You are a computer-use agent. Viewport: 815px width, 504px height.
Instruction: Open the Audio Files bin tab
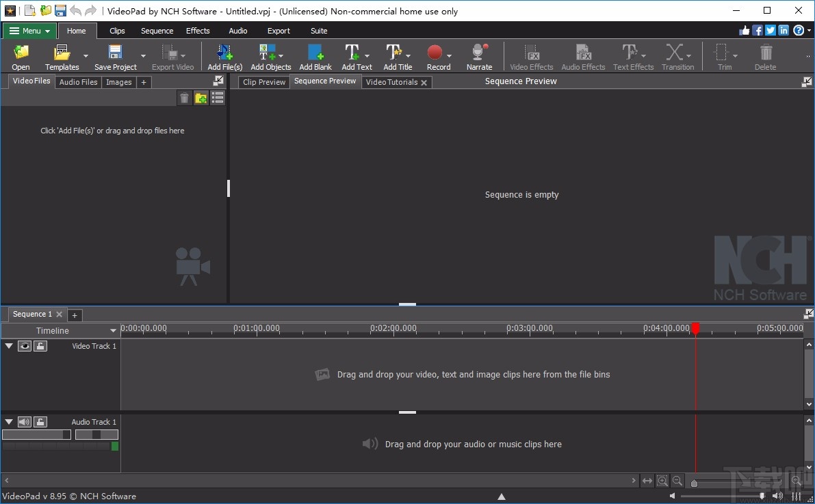point(78,81)
